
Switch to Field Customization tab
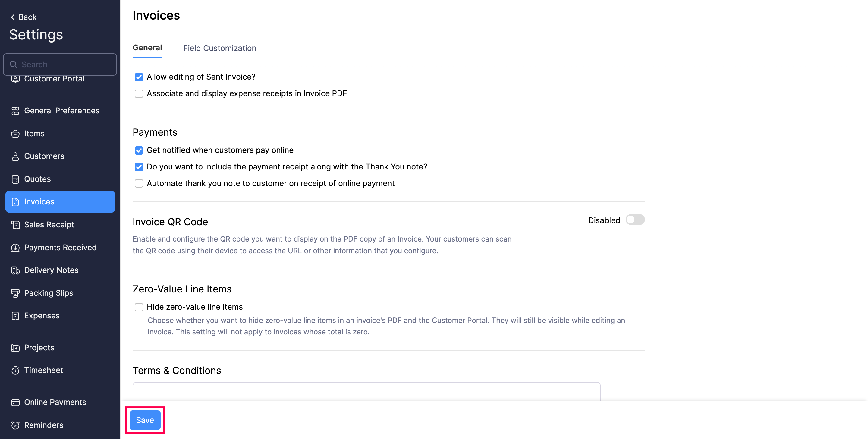219,48
